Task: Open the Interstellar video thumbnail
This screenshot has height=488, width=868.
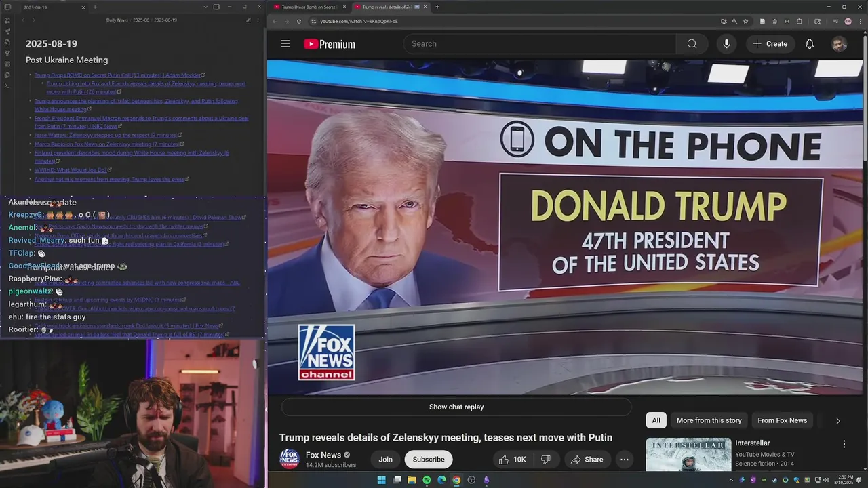Action: [688, 455]
